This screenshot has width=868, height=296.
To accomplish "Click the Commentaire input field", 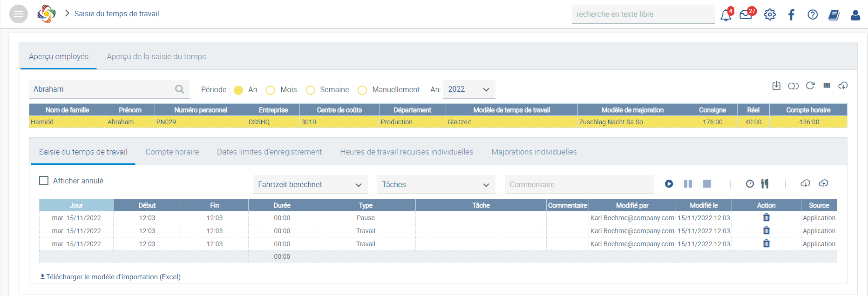I will tap(579, 185).
